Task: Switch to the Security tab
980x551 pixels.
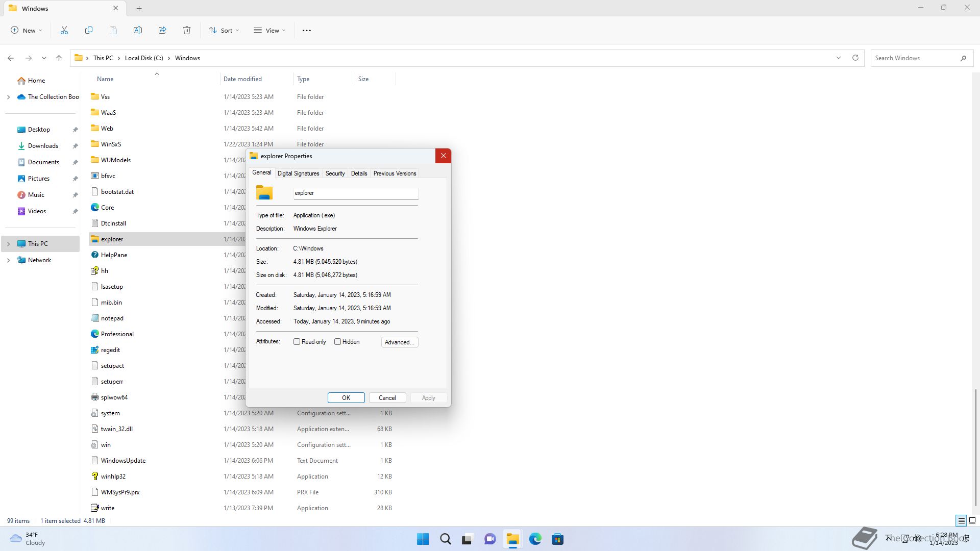Action: 335,173
